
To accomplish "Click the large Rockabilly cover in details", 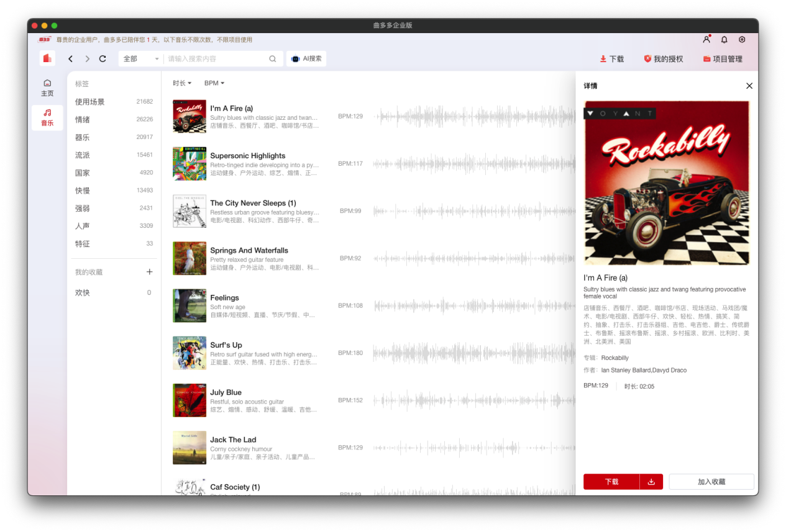I will click(x=667, y=183).
